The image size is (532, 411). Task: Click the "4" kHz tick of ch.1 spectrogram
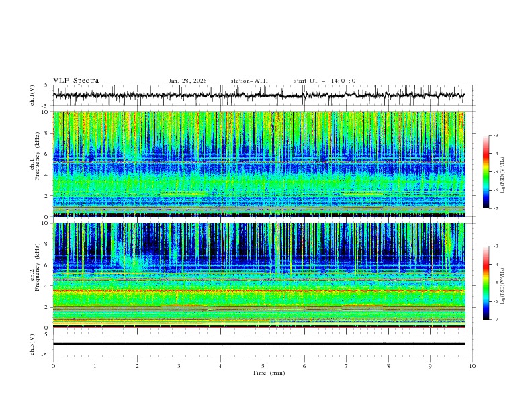click(48, 175)
